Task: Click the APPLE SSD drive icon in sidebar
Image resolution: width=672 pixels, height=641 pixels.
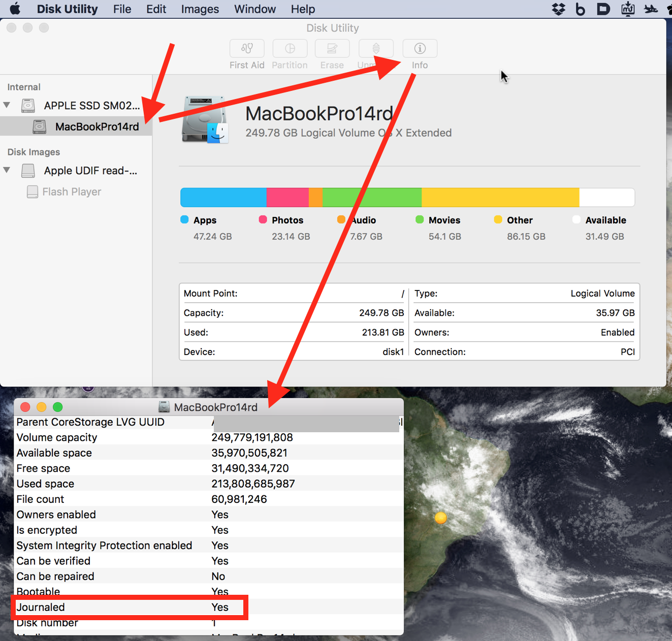Action: pyautogui.click(x=28, y=106)
